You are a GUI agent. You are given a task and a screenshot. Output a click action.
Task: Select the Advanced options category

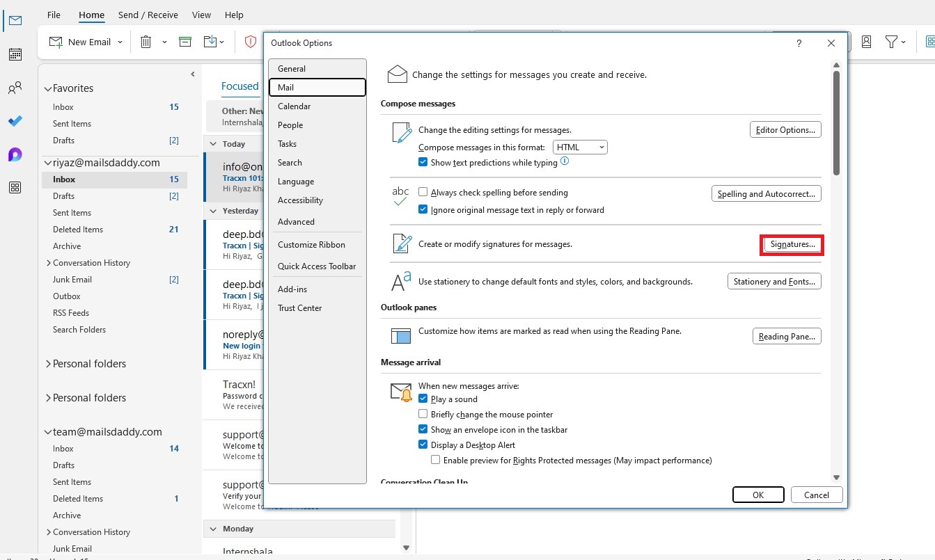pos(317,222)
